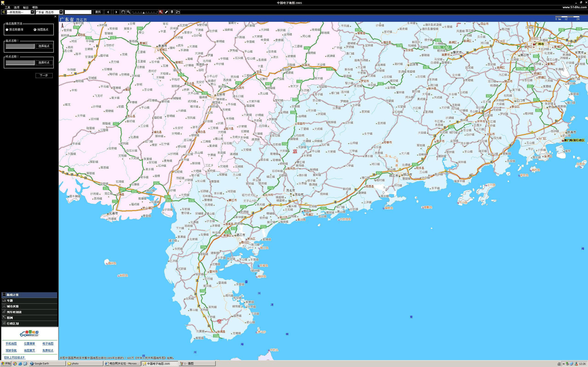
Task: Select the hand pan tool
Action: pos(123,12)
